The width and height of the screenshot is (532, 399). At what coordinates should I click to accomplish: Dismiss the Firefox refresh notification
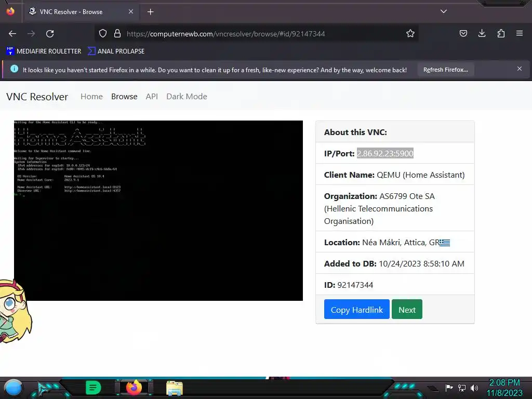[520, 69]
